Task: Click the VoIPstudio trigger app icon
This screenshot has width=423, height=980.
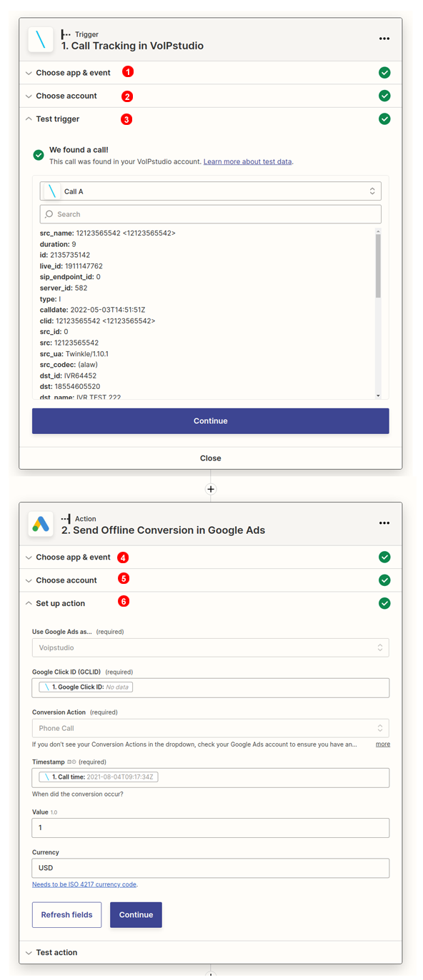Action: (41, 40)
